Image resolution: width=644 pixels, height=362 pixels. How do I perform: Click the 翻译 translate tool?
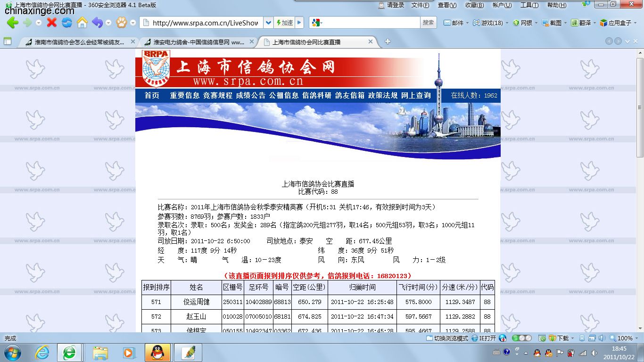[x=583, y=23]
